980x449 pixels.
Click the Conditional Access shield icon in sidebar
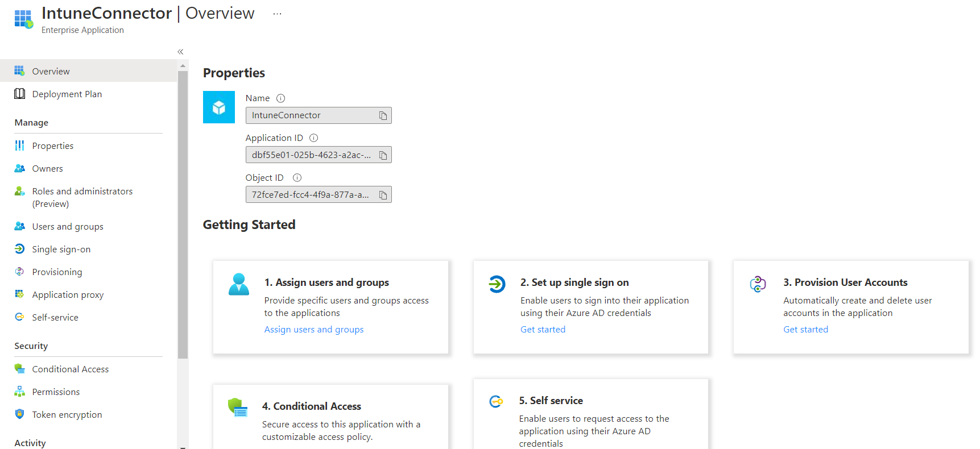tap(19, 369)
